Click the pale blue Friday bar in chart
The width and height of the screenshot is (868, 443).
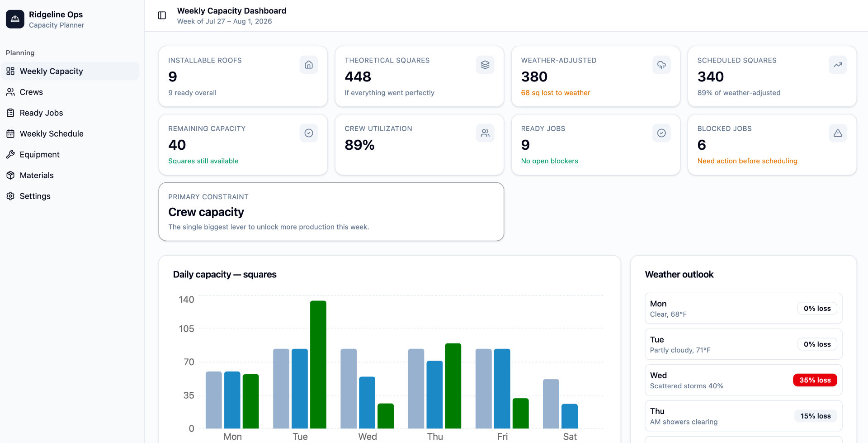(484, 389)
